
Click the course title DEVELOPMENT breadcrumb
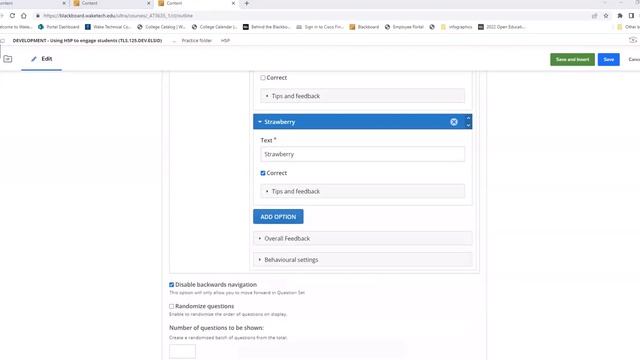pos(87,40)
